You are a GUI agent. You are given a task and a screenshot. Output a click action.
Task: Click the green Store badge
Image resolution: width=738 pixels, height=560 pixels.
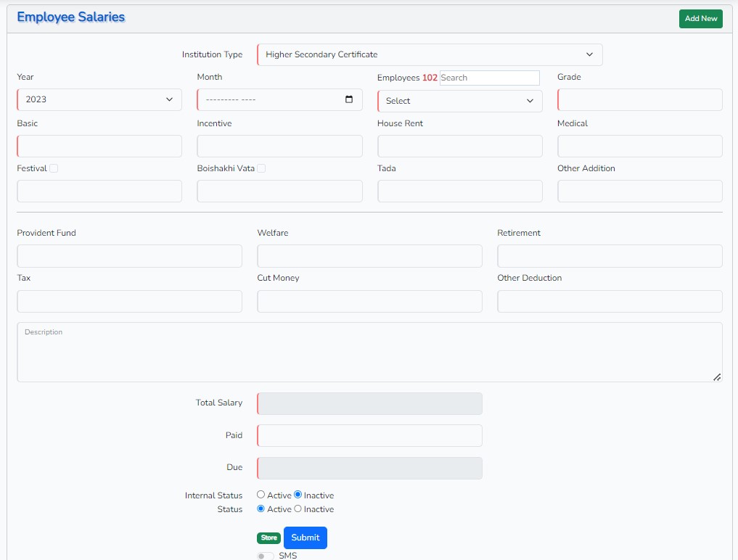pyautogui.click(x=268, y=538)
